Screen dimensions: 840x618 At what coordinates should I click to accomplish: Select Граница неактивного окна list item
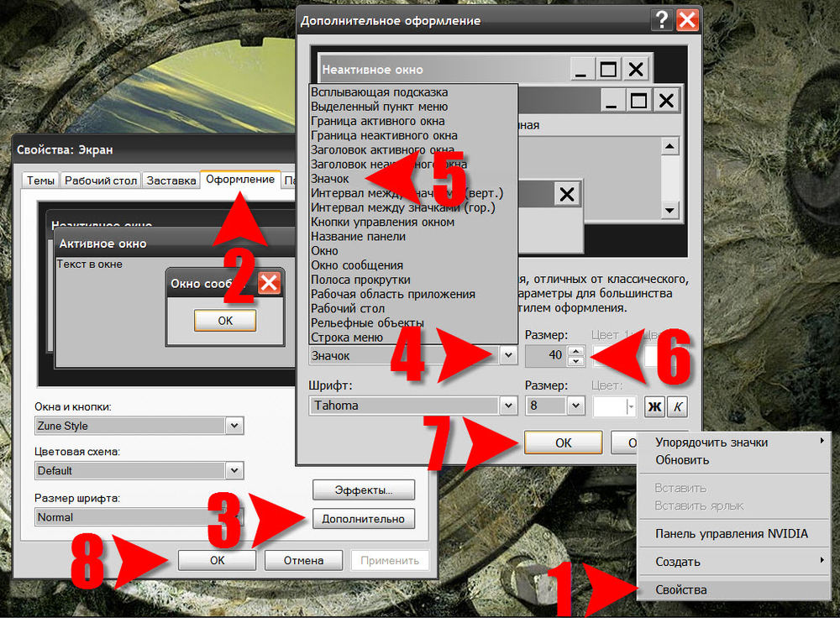413,135
